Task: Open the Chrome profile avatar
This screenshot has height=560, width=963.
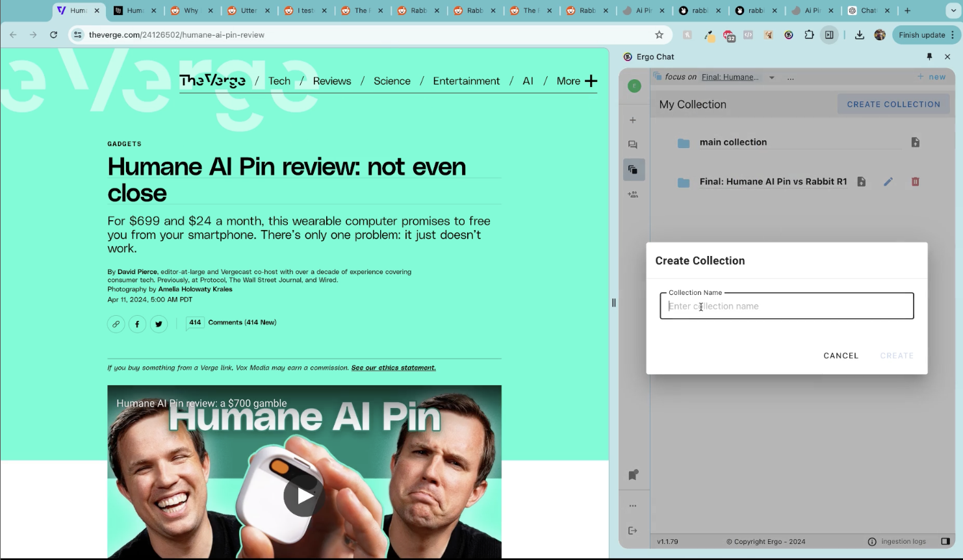Action: coord(880,35)
